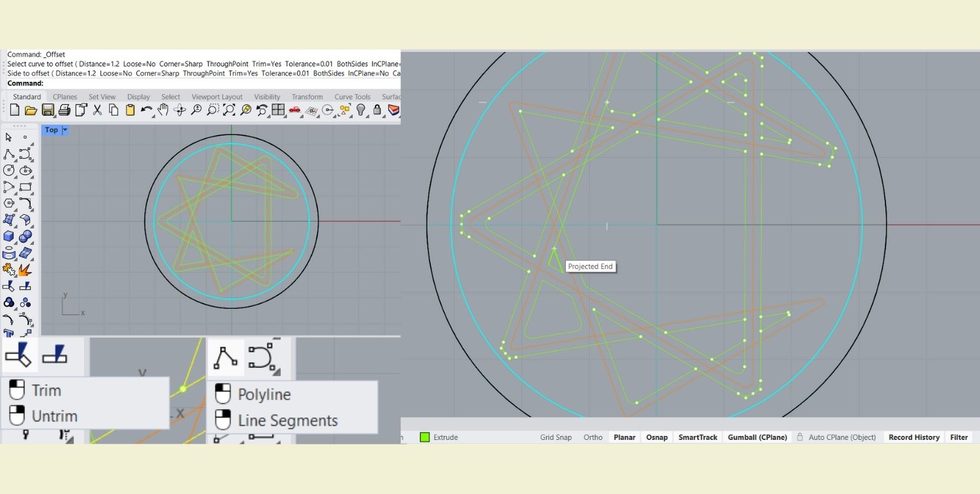
Task: Switch to four viewports layout icon
Action: pyautogui.click(x=278, y=111)
